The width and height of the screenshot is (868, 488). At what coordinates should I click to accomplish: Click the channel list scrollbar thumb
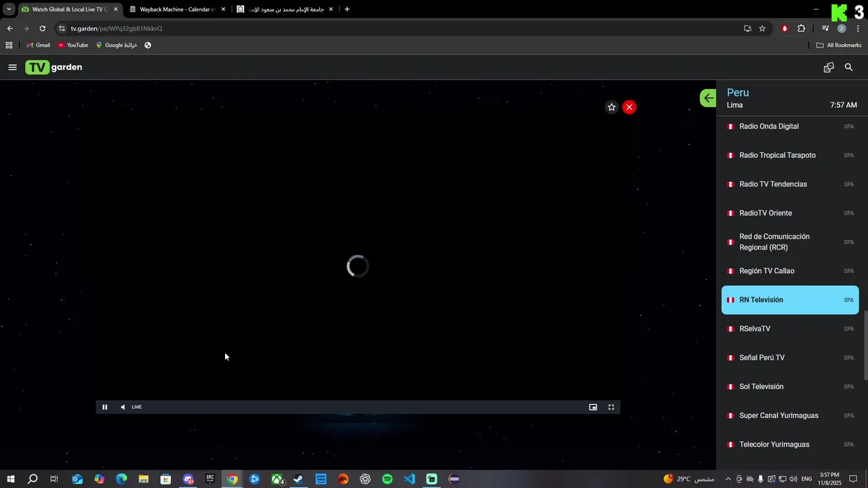click(x=865, y=346)
